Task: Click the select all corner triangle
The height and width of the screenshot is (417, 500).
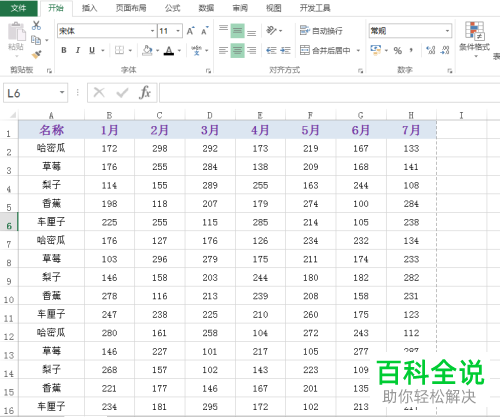Action: [12, 115]
